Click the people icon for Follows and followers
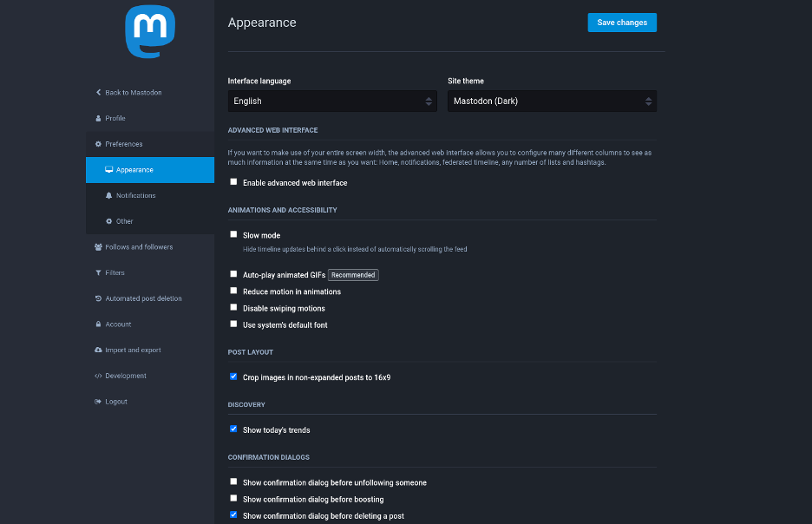 point(98,247)
